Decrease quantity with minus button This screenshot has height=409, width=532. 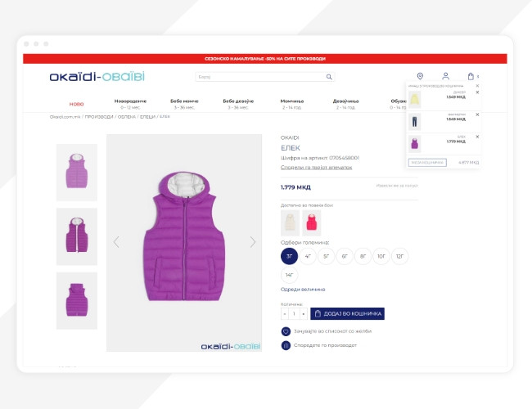(285, 313)
